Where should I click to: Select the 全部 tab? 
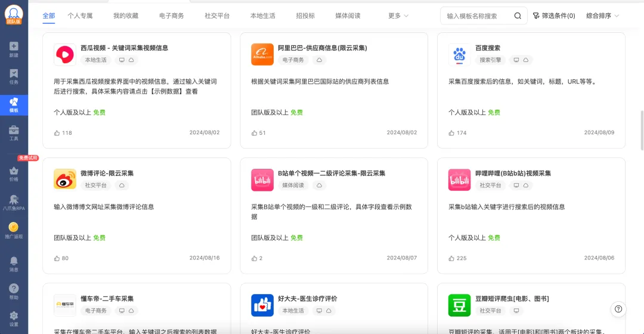click(x=48, y=16)
